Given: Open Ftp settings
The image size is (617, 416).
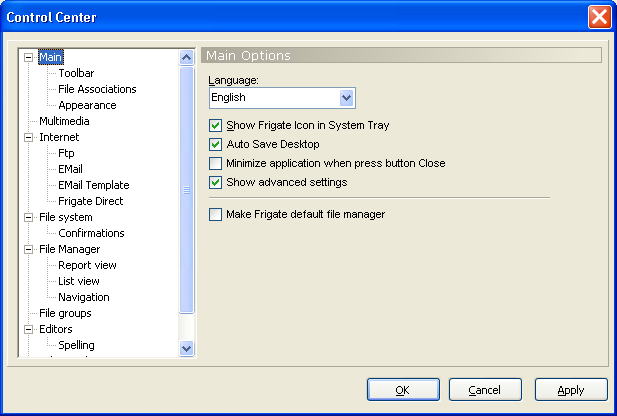Looking at the screenshot, I should pos(66,153).
